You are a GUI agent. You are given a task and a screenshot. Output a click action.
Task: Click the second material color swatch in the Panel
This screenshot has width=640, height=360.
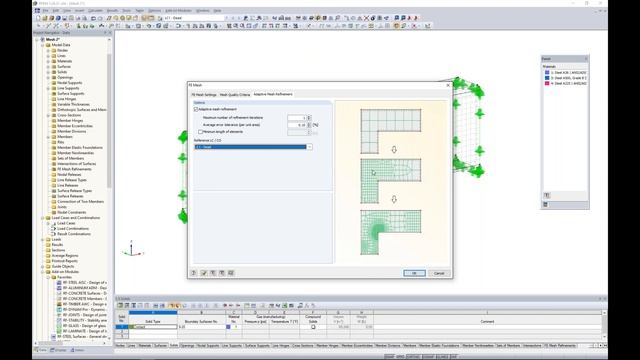point(547,78)
